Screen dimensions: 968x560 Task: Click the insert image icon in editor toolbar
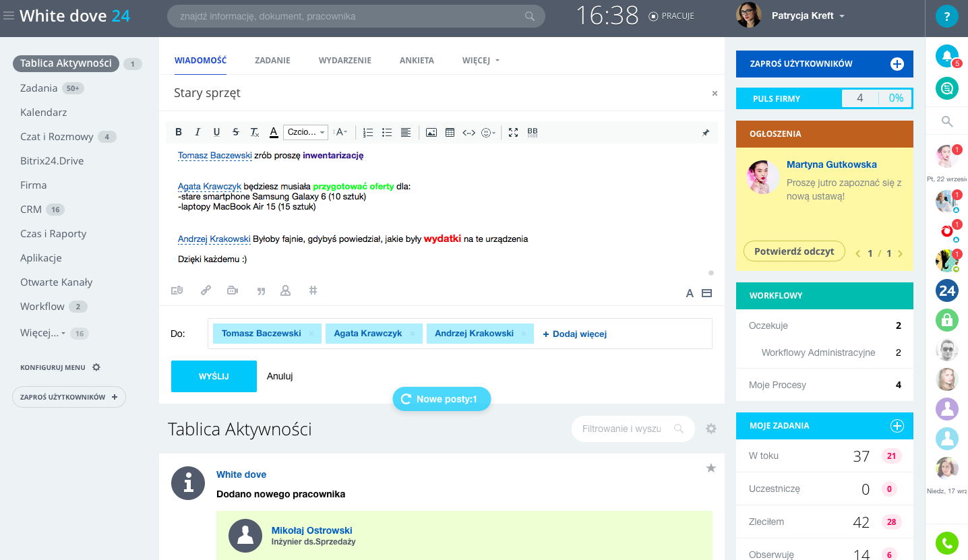431,133
